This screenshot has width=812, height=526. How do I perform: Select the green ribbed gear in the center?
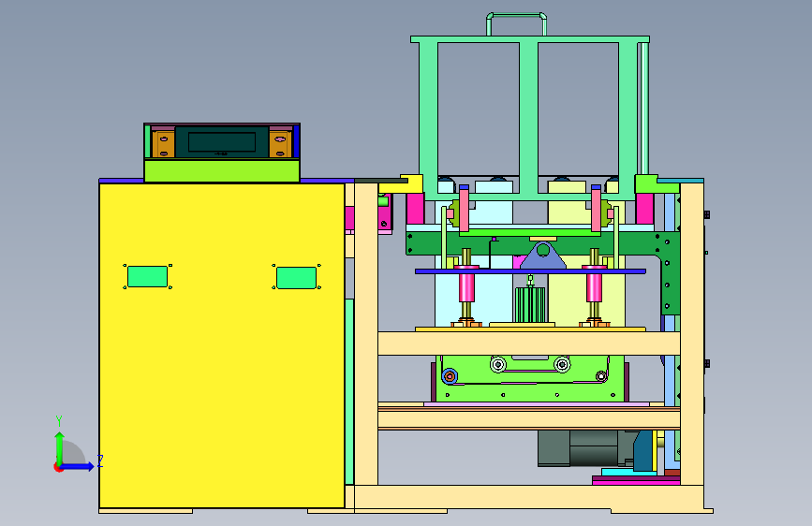(x=530, y=304)
